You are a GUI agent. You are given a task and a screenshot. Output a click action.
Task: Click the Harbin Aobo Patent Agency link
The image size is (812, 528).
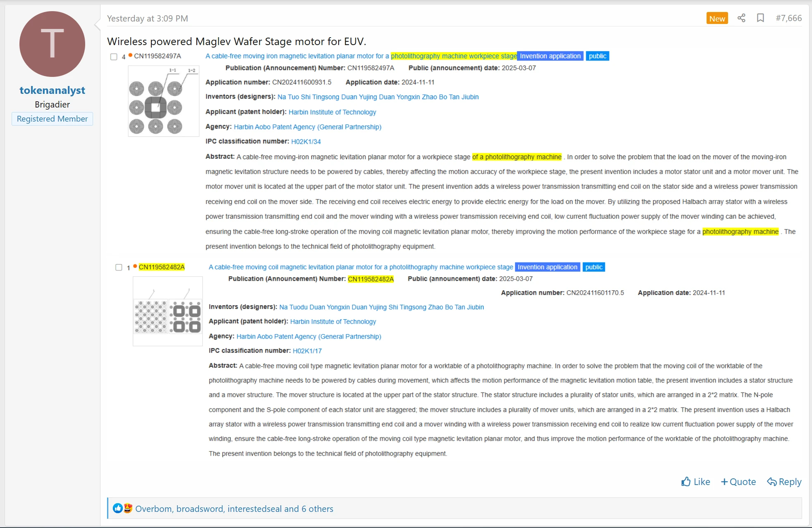tap(307, 127)
